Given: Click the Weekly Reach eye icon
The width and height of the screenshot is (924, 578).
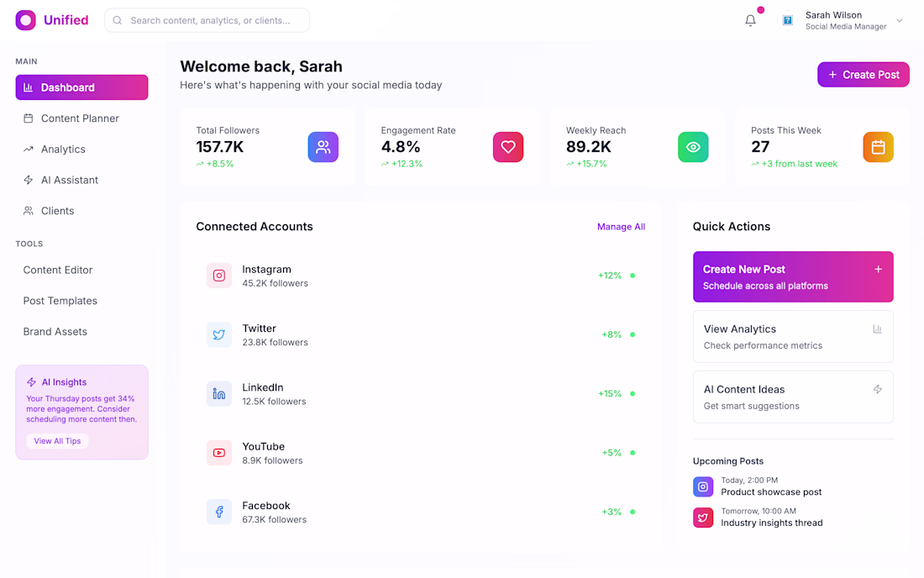Looking at the screenshot, I should tap(693, 147).
